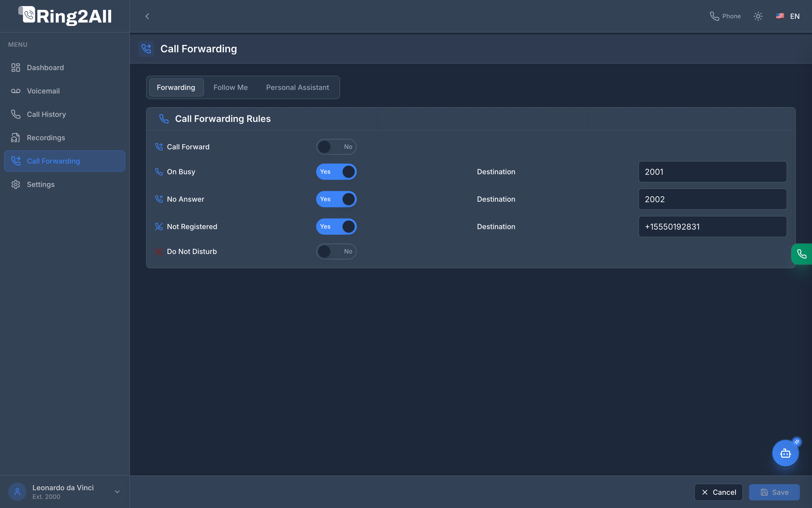
Task: Go to Dashboard in the sidebar menu
Action: (64, 68)
